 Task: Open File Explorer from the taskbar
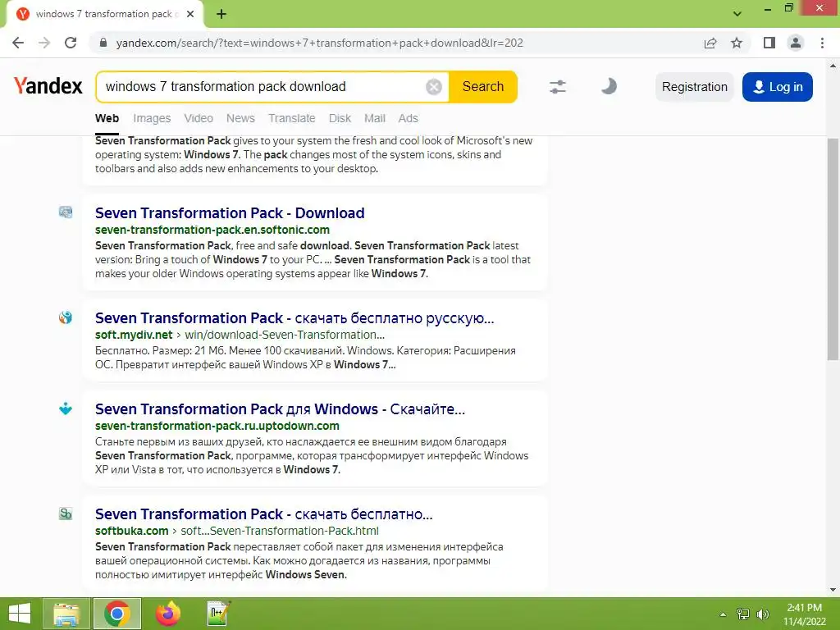[x=66, y=614]
